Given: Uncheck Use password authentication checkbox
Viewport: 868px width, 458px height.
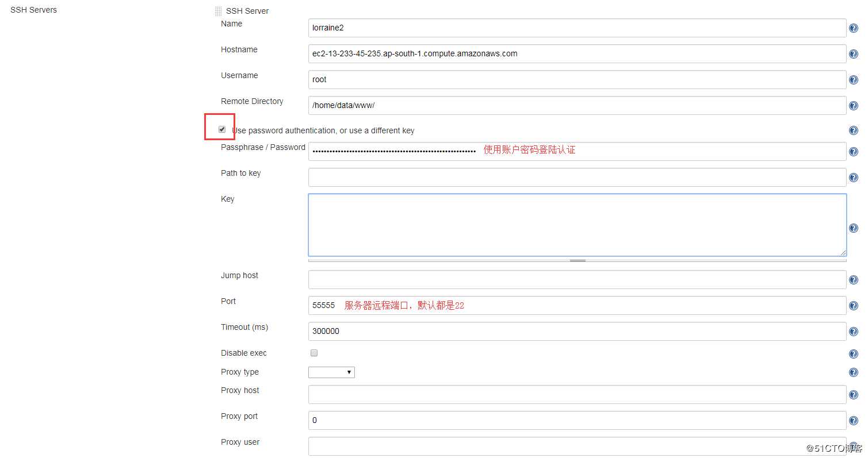Looking at the screenshot, I should click(x=222, y=129).
